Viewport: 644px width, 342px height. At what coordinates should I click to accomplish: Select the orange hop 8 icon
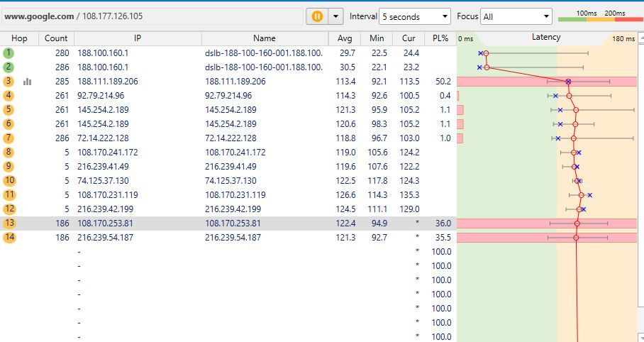pos(9,152)
